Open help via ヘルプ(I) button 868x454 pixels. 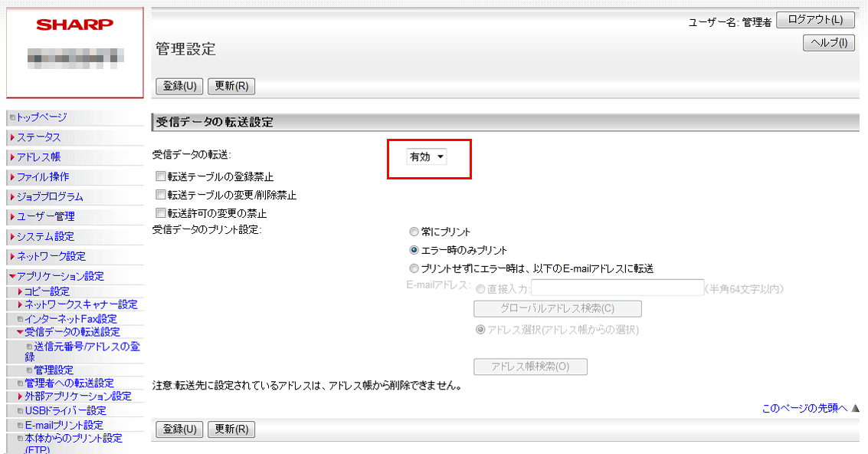point(829,43)
